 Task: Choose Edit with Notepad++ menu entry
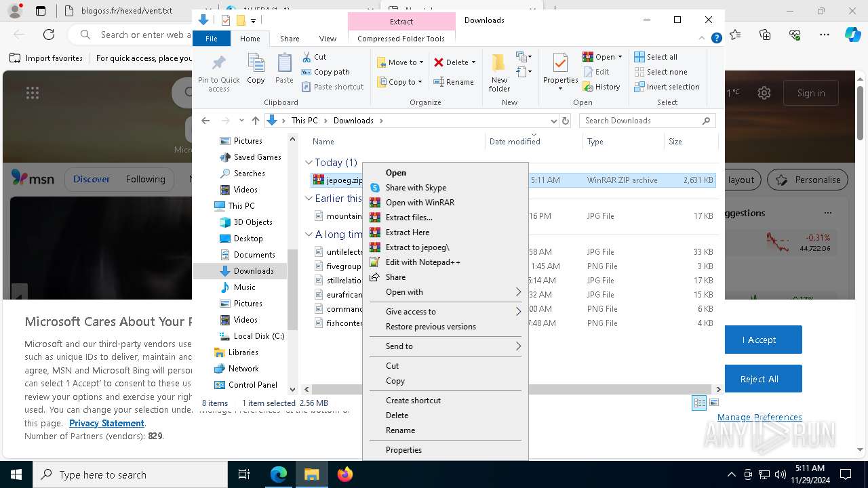(x=446, y=262)
